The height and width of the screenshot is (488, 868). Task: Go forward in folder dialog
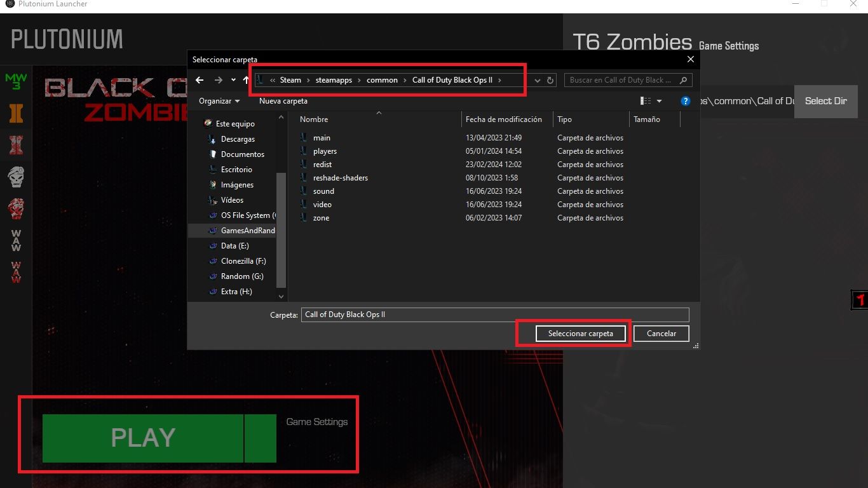[x=219, y=80]
